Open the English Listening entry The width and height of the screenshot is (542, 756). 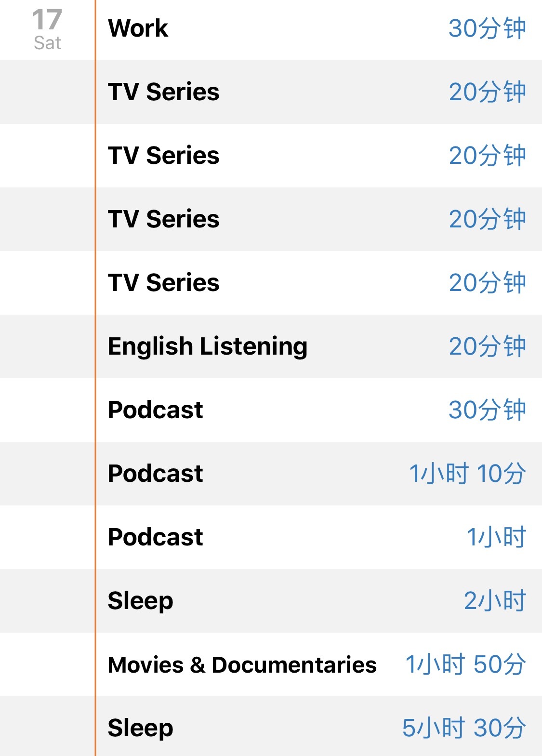click(319, 346)
